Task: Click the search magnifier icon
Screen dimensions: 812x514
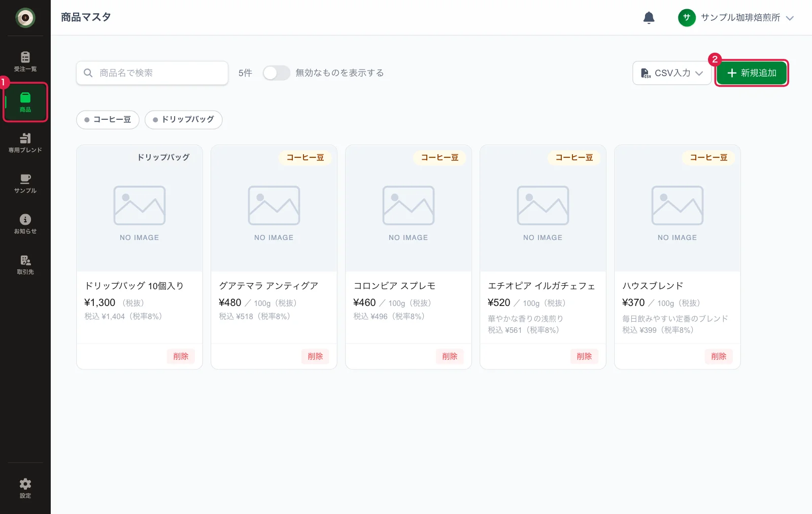Action: tap(88, 73)
